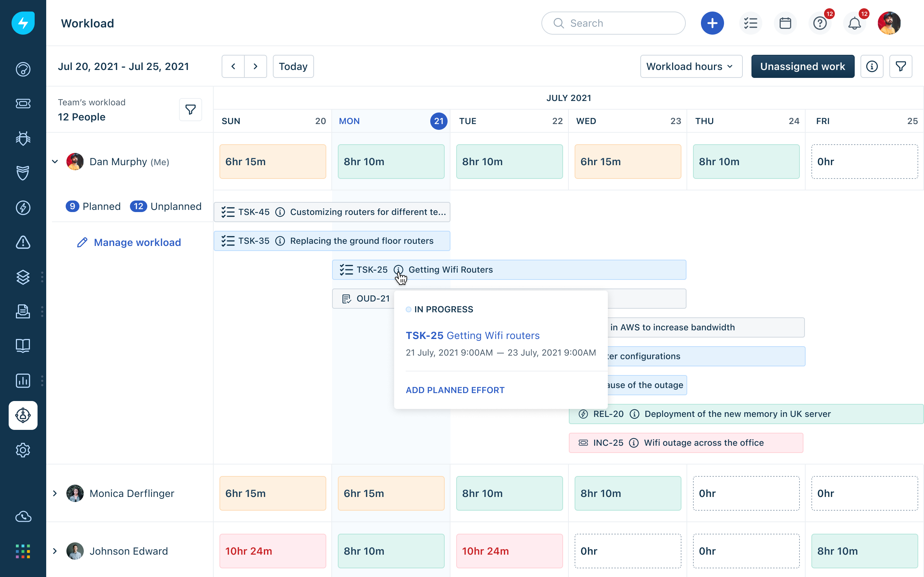Click the knowledge base book icon

(x=23, y=346)
